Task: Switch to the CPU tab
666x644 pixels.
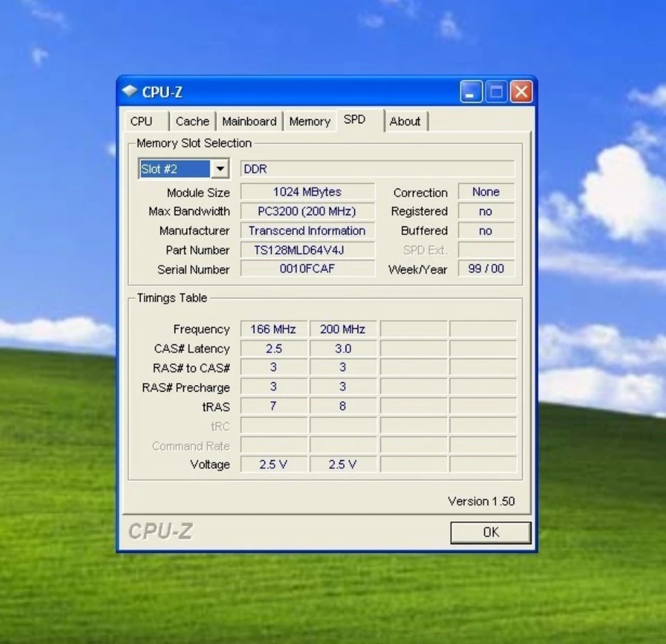Action: (x=147, y=121)
